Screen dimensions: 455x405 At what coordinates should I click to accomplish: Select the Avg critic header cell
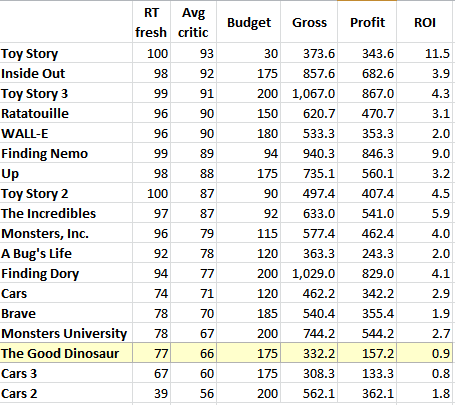pyautogui.click(x=193, y=22)
